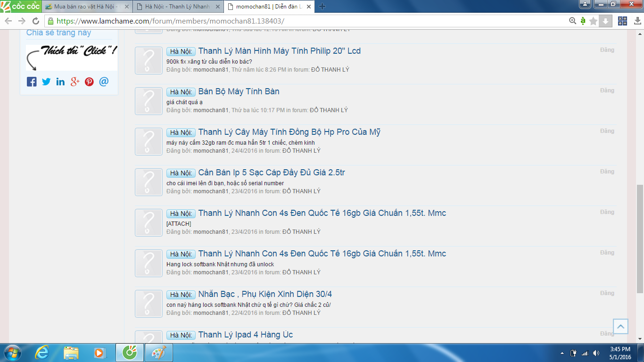The image size is (644, 362).
Task: Click the lamchame.com URL address bar
Action: coord(306,21)
